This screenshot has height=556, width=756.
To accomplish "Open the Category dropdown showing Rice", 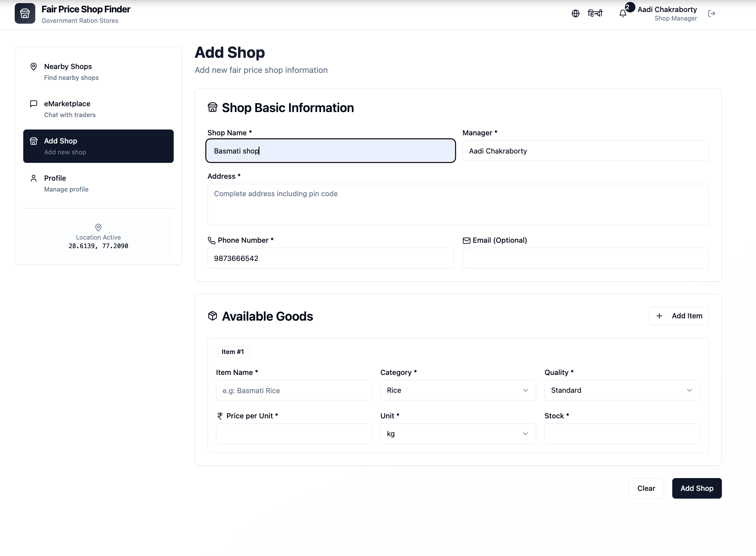I will [x=457, y=390].
